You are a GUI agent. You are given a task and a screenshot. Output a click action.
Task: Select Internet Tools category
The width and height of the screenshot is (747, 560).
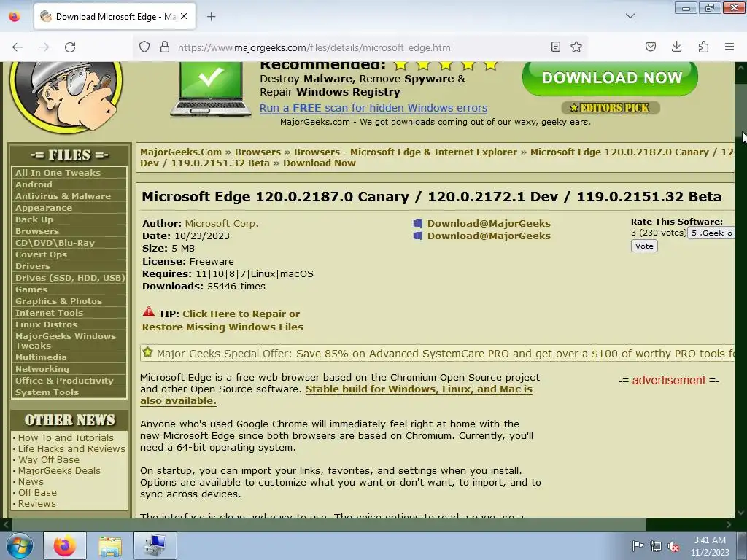pos(49,313)
